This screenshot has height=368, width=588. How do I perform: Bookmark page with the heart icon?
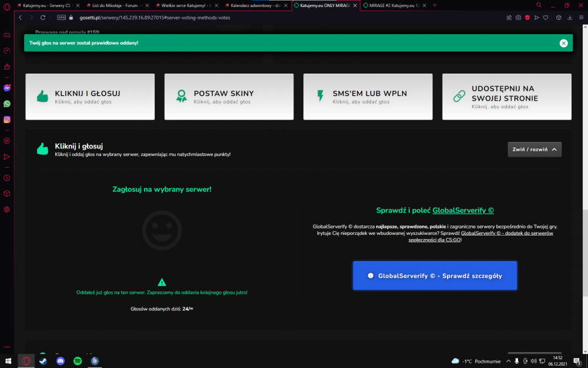[546, 18]
